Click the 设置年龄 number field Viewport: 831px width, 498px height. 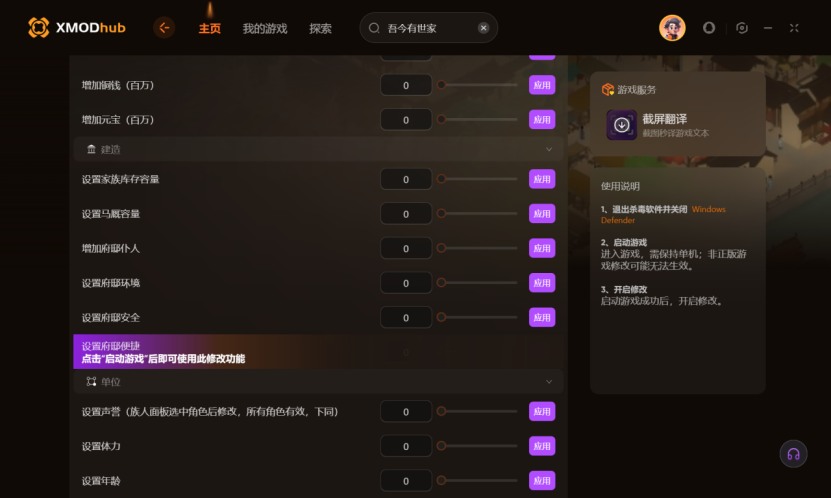pos(406,481)
